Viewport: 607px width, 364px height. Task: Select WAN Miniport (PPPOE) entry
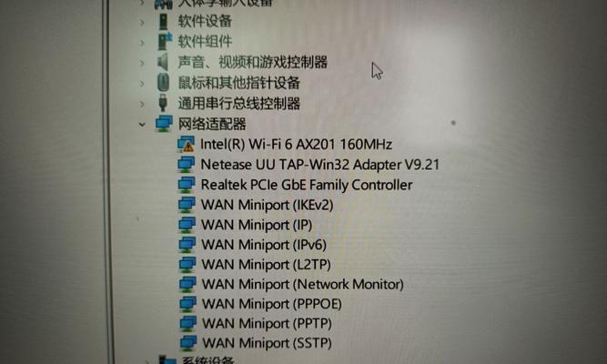pyautogui.click(x=260, y=304)
